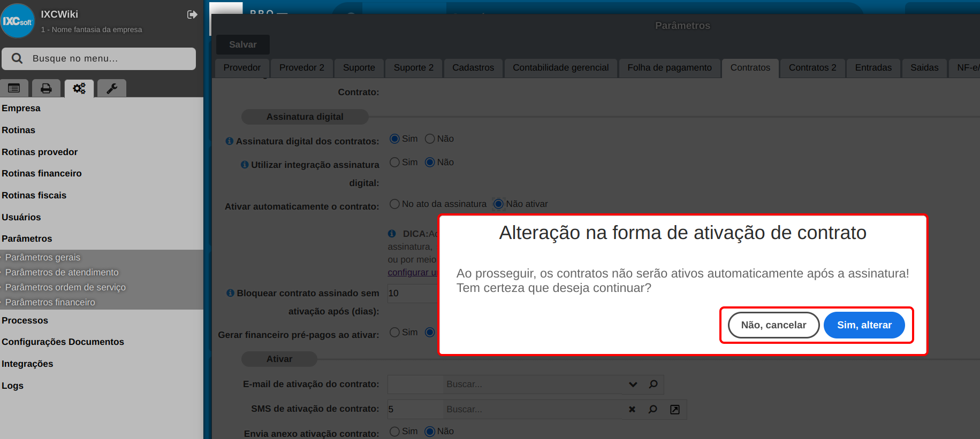Image resolution: width=980 pixels, height=439 pixels.
Task: Select Sim for Envia anexo ativação contrato
Action: click(x=394, y=431)
